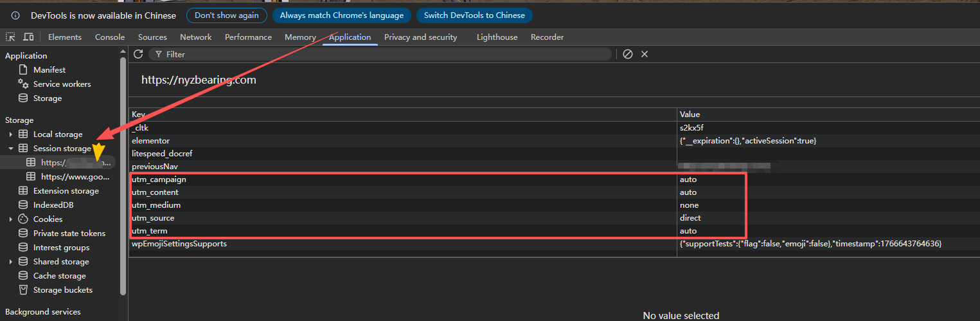This screenshot has width=980, height=321.
Task: Click the info icon in language banner
Action: [15, 15]
